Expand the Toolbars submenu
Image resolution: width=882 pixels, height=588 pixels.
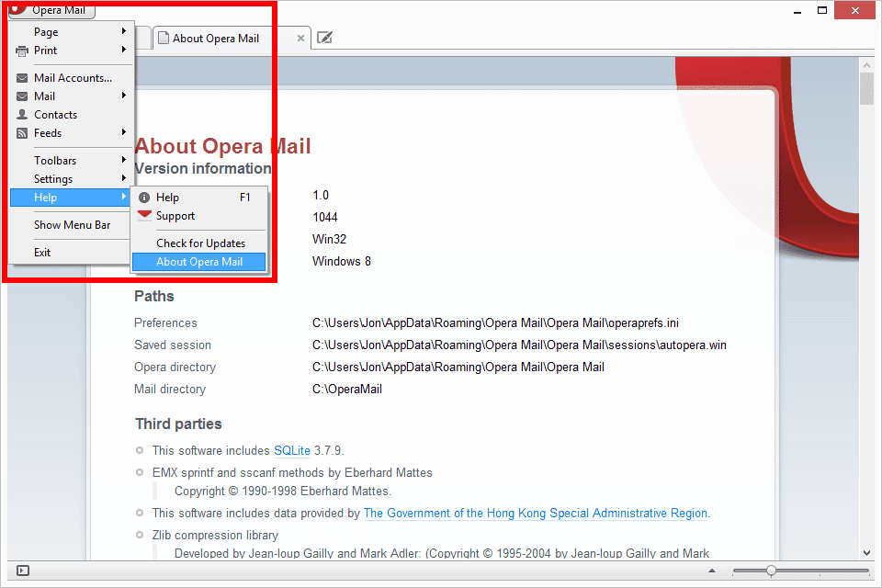(x=72, y=161)
